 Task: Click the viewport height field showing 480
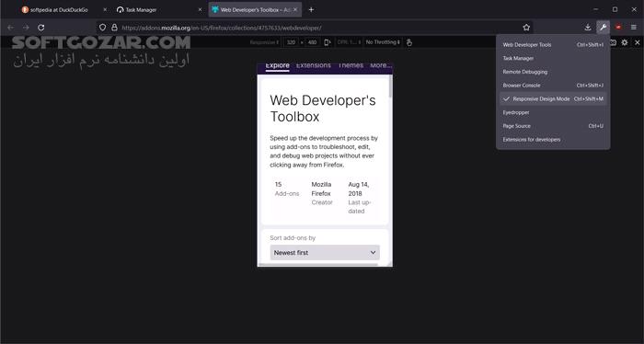pos(312,42)
